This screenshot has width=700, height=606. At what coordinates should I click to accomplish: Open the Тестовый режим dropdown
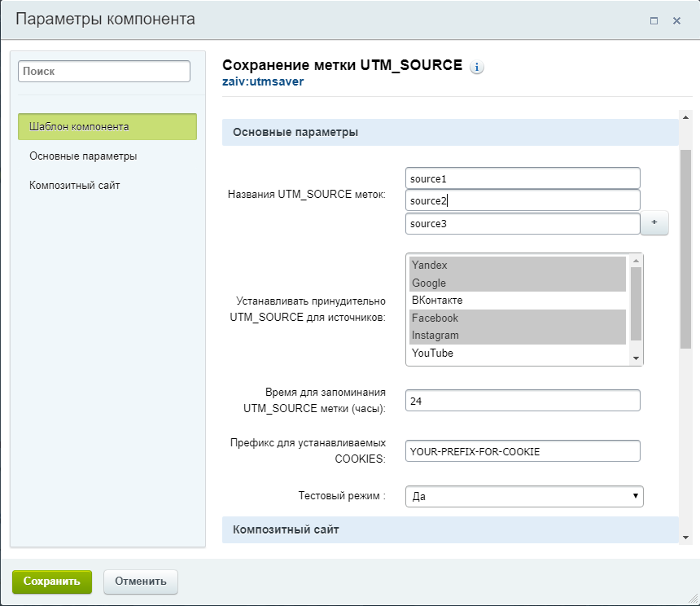523,496
